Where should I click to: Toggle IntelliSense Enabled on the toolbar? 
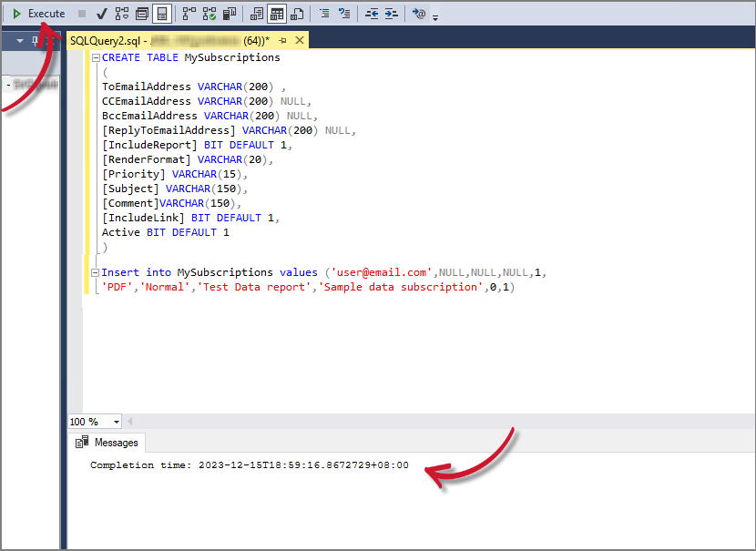(x=160, y=13)
